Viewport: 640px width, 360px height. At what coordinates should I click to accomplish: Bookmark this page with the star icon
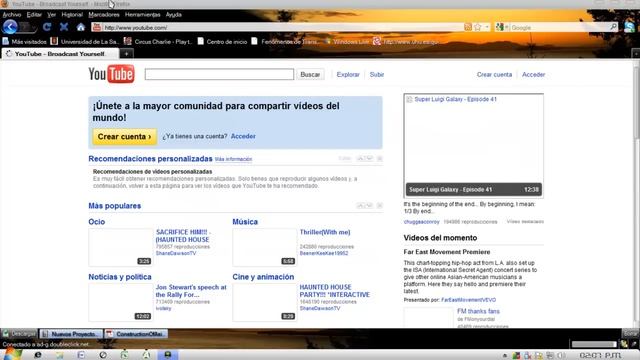point(478,27)
